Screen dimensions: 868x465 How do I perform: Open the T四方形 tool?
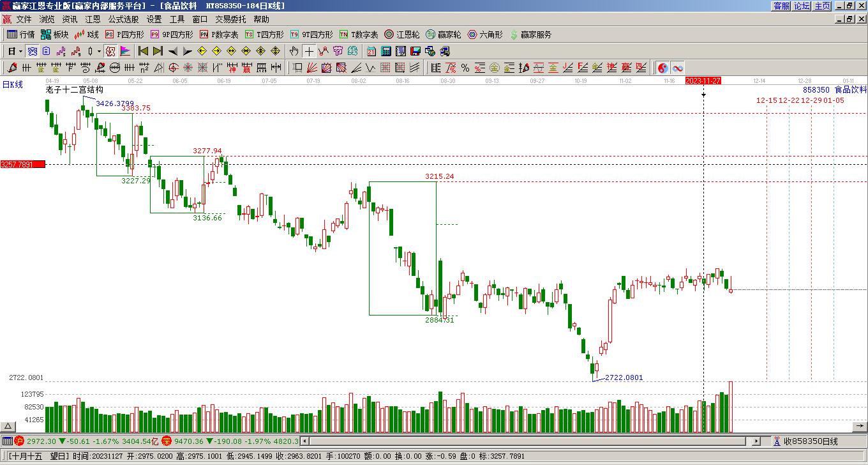pyautogui.click(x=264, y=34)
